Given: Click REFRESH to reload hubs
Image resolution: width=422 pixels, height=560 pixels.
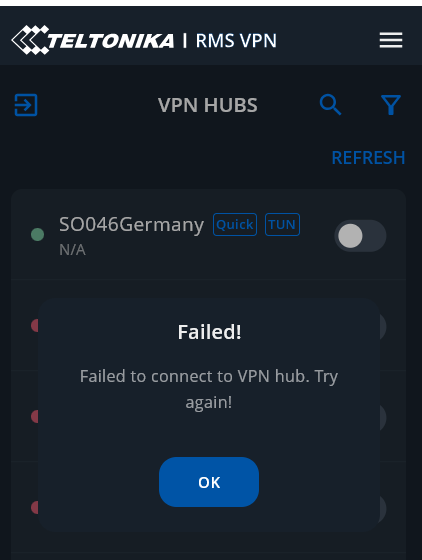Looking at the screenshot, I should [368, 158].
